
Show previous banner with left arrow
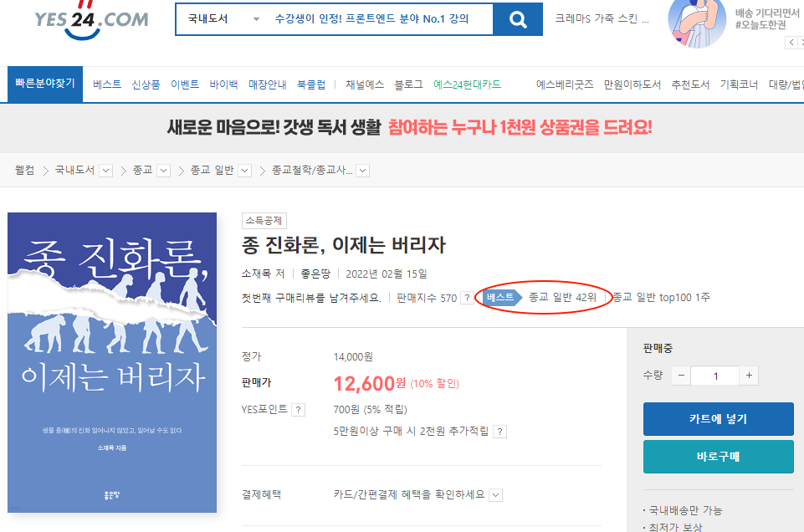tap(791, 43)
